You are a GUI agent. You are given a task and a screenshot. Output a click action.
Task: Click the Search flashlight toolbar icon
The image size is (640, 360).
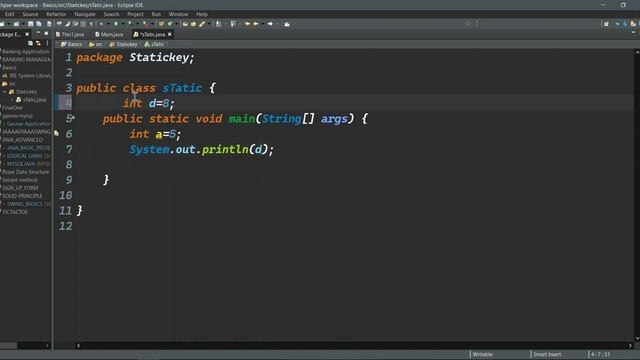[202, 24]
